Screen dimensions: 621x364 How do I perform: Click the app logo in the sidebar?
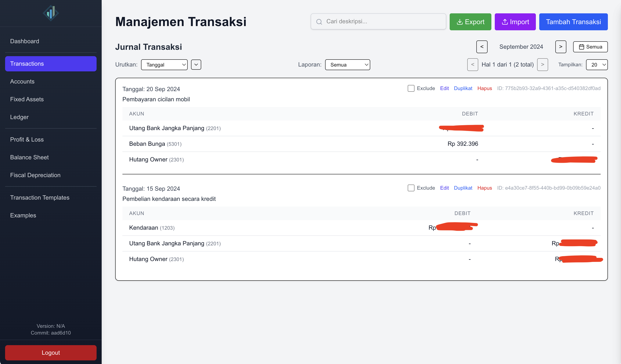click(51, 13)
